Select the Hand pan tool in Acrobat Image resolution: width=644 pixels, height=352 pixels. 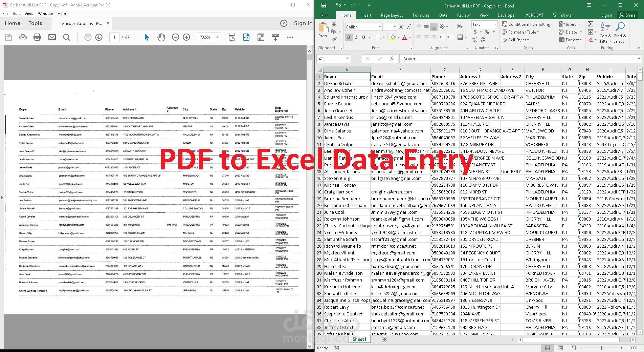tap(161, 37)
